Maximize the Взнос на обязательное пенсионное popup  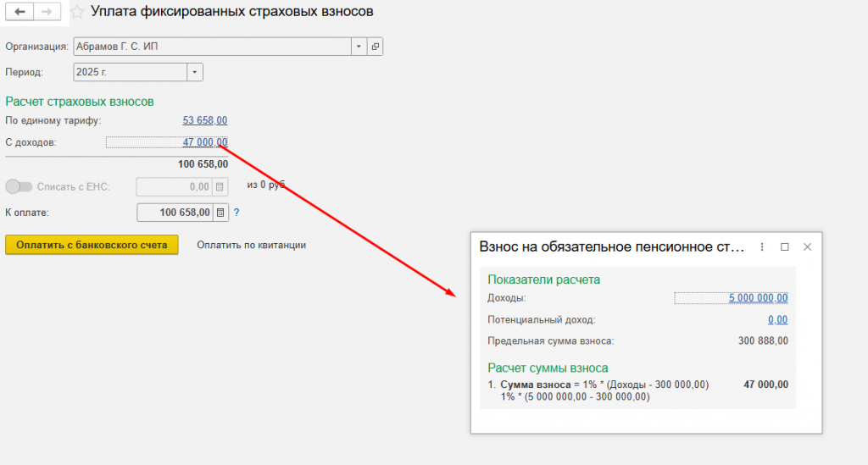click(x=784, y=247)
